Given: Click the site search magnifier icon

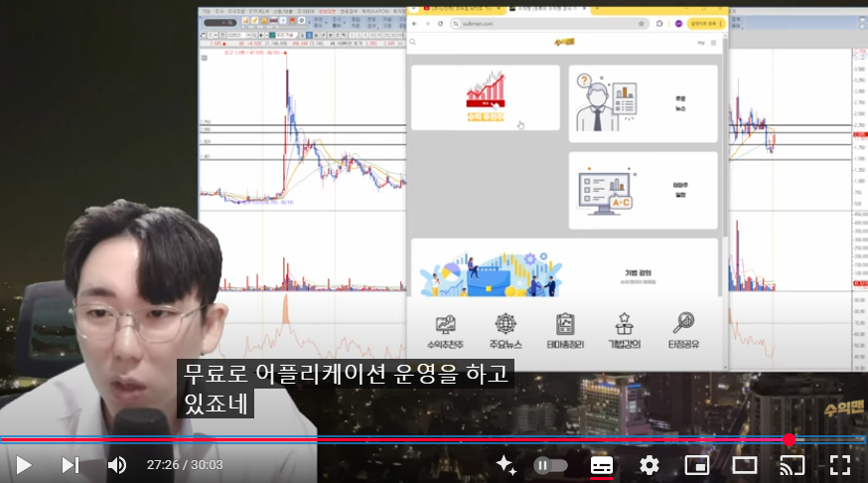Looking at the screenshot, I should (412, 42).
